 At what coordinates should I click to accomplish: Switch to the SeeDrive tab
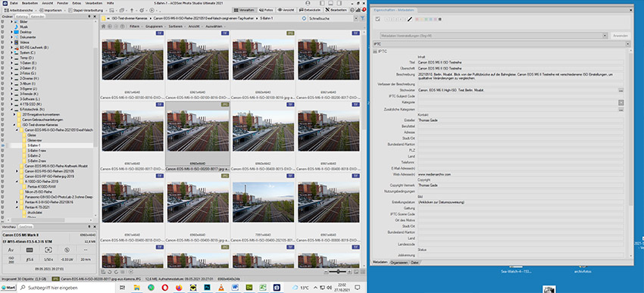(x=26, y=226)
